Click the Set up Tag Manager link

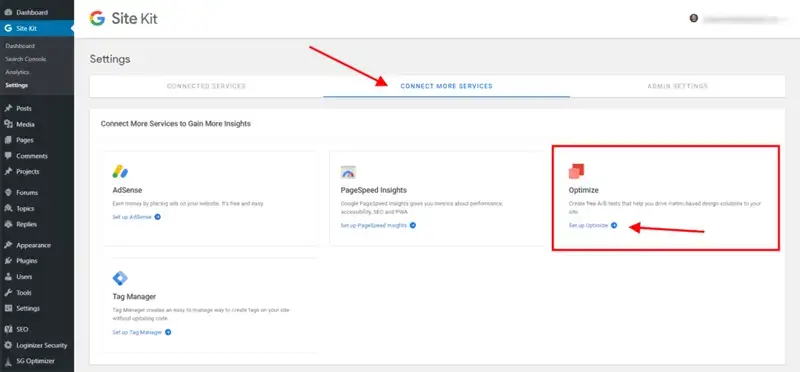click(x=137, y=332)
